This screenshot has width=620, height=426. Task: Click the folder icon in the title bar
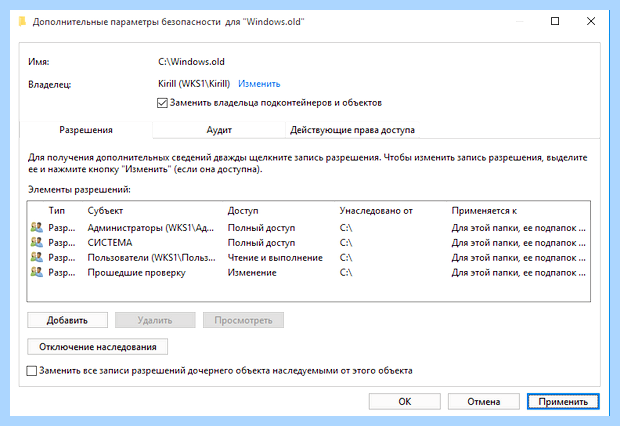(x=23, y=21)
